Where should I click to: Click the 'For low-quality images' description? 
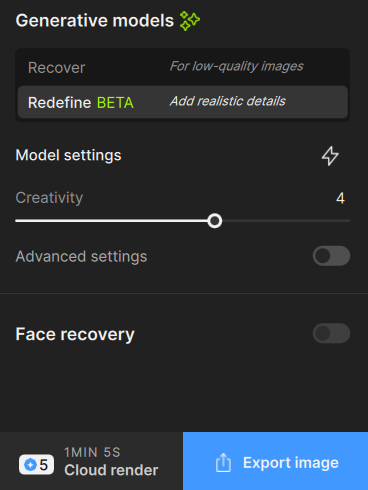tap(237, 66)
